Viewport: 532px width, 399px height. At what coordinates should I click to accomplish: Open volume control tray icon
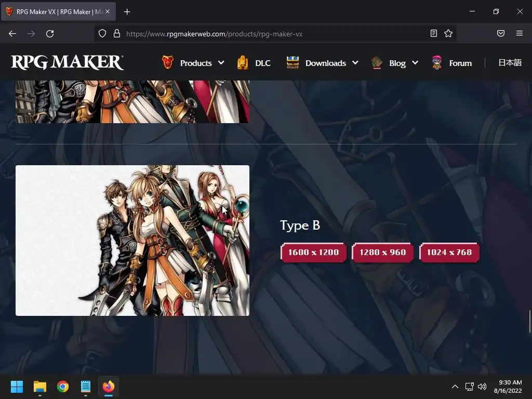[482, 387]
